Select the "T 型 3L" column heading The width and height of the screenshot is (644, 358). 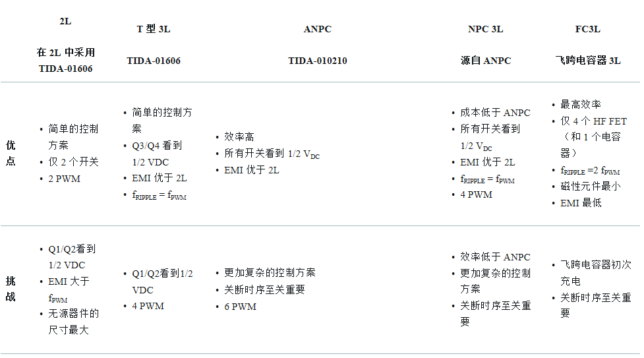[x=153, y=29]
